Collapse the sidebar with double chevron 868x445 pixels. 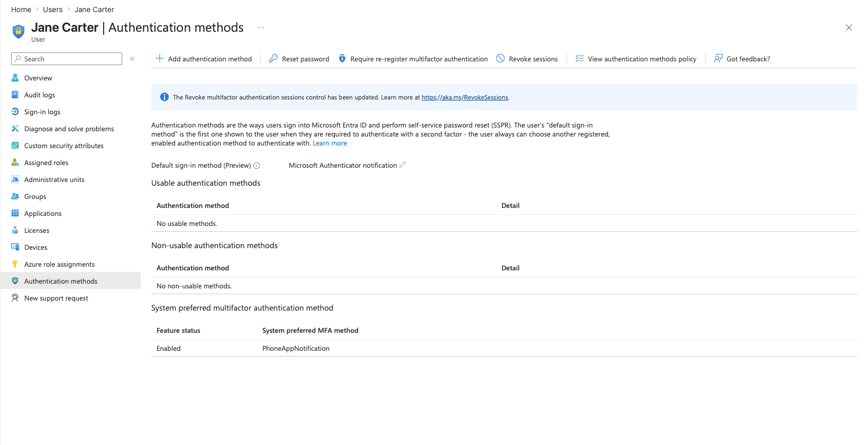click(x=132, y=59)
